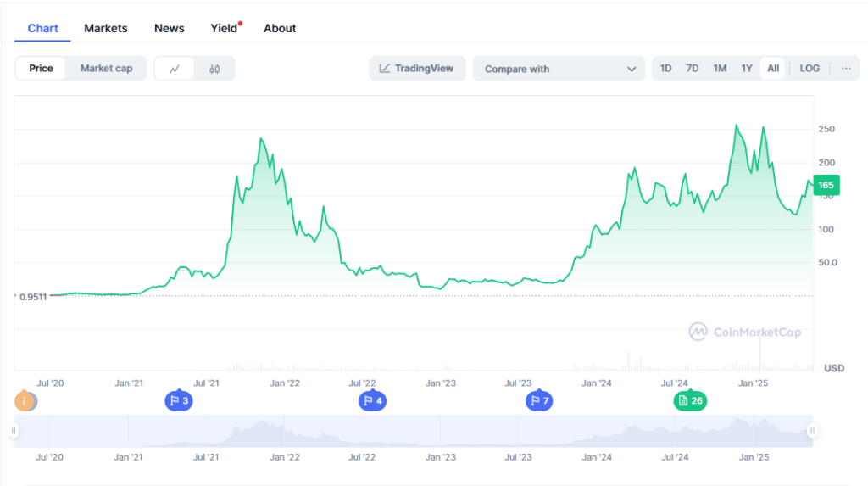Click the Jan '22 label under main chart
The image size is (868, 486).
[x=285, y=383]
